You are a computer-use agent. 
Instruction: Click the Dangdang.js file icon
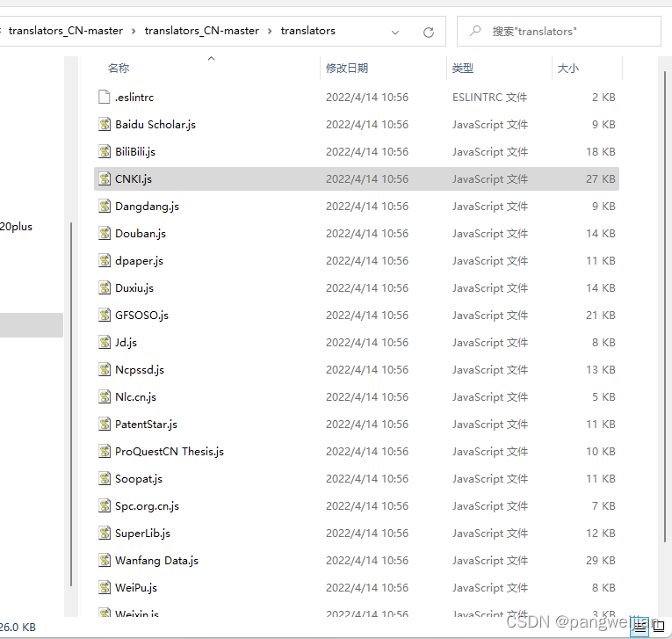105,206
